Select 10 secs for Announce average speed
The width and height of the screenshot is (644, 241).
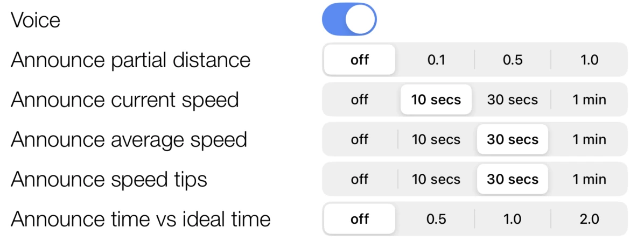click(436, 140)
